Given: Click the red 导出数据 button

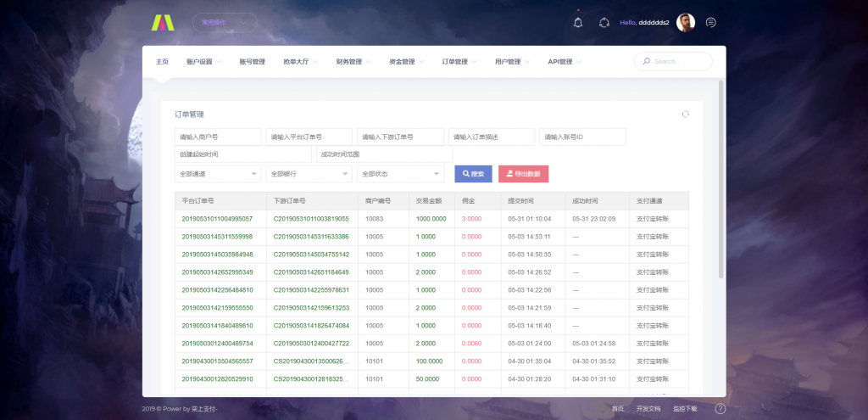Looking at the screenshot, I should 523,174.
